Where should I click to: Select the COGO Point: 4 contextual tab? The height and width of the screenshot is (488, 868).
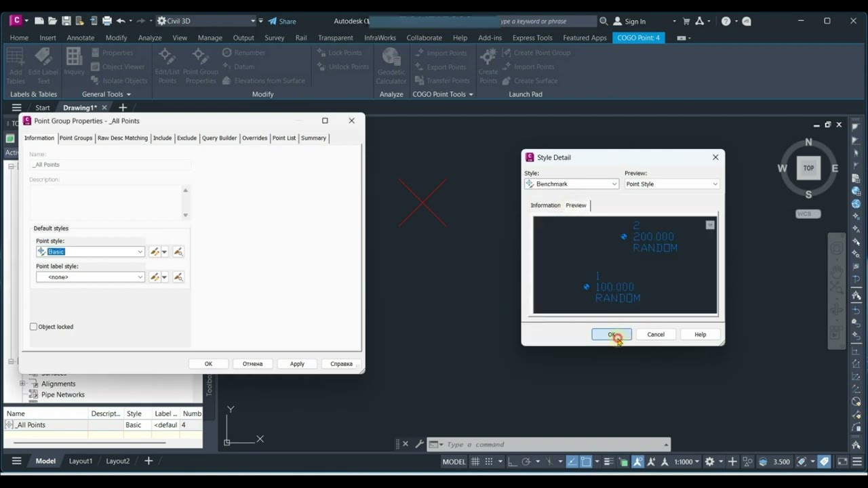[638, 38]
